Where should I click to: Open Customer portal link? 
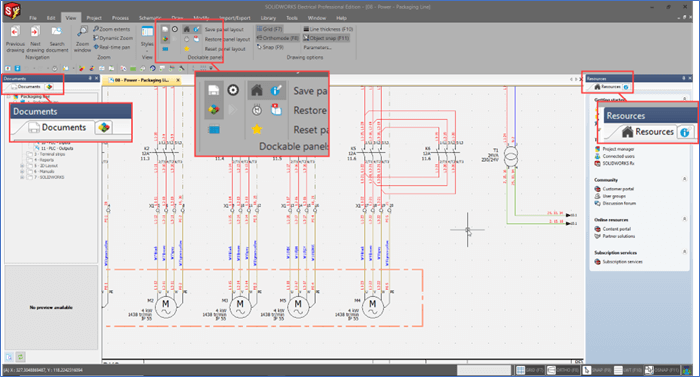614,189
